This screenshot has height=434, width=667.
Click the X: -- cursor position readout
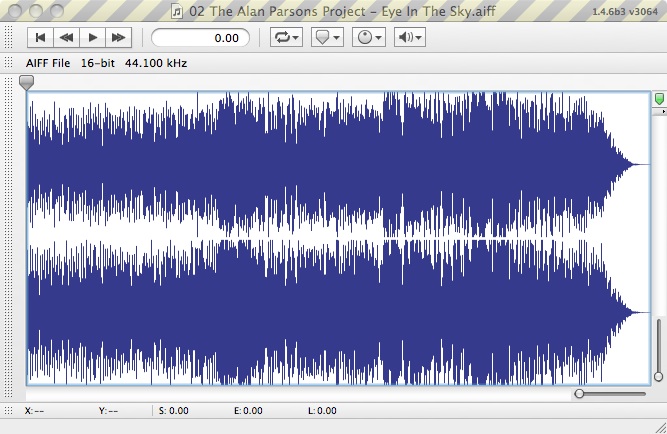[x=34, y=411]
